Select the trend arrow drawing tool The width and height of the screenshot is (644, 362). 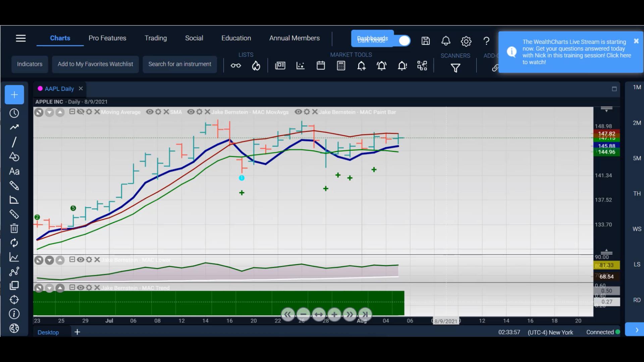pos(14,127)
